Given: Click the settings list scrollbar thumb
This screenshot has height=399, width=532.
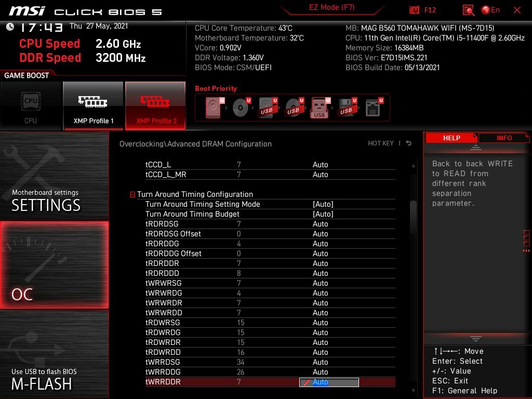Looking at the screenshot, I should click(413, 217).
